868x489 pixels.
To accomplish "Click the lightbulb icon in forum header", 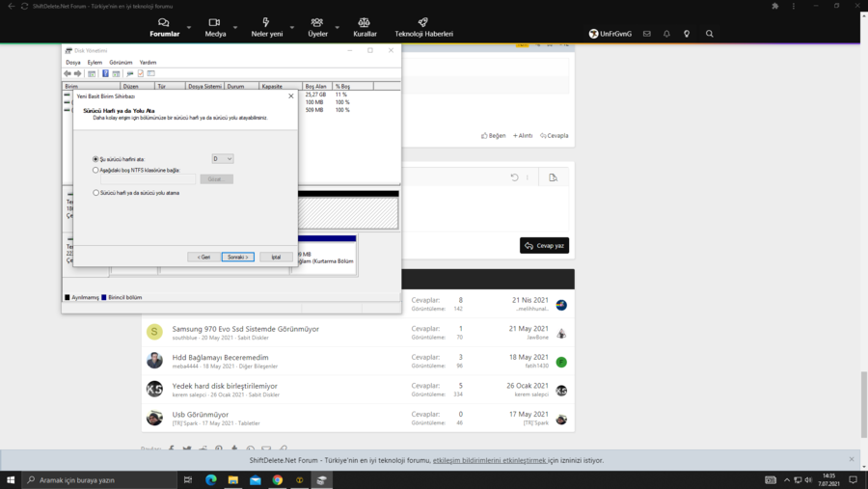I will tap(687, 34).
